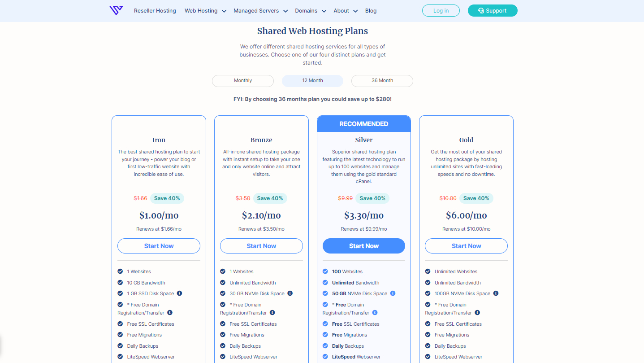Image resolution: width=644 pixels, height=363 pixels.
Task: Click the Log in button
Action: (441, 11)
